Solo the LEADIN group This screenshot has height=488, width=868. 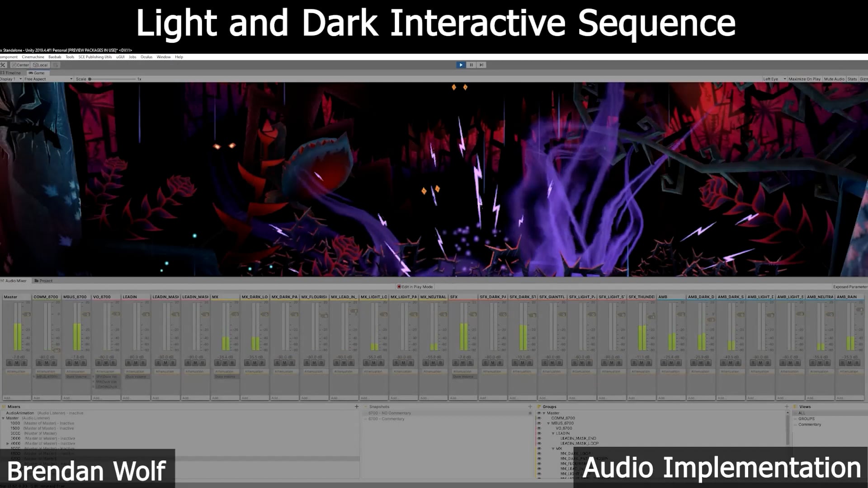pyautogui.click(x=129, y=363)
